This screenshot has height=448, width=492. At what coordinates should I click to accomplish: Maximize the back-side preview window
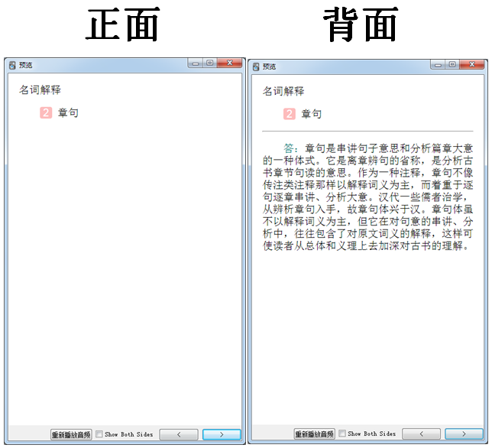tap(452, 64)
